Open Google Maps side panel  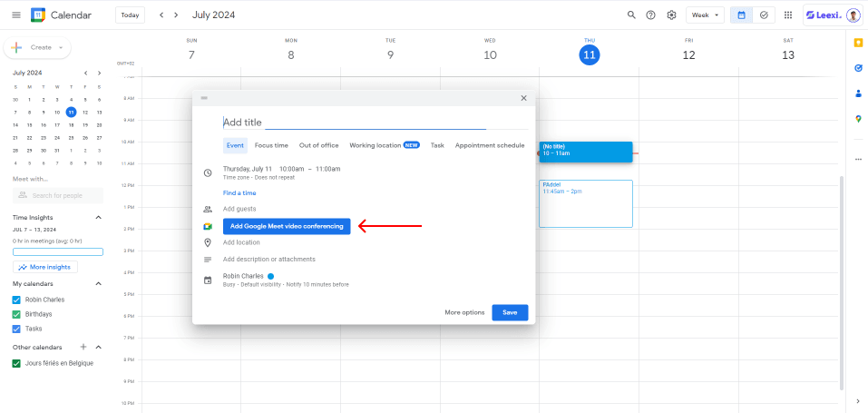pyautogui.click(x=858, y=119)
